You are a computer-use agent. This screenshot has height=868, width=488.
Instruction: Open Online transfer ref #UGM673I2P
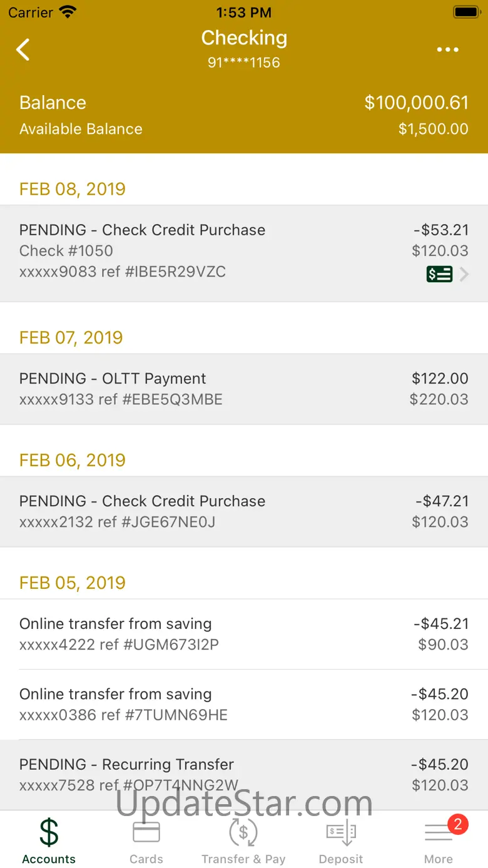coord(244,634)
